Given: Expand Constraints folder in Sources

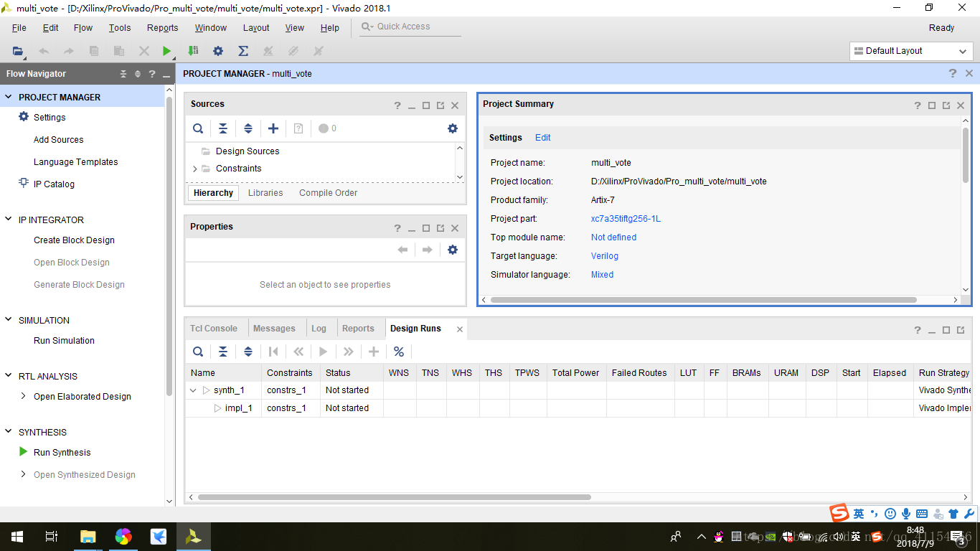Looking at the screenshot, I should tap(194, 169).
